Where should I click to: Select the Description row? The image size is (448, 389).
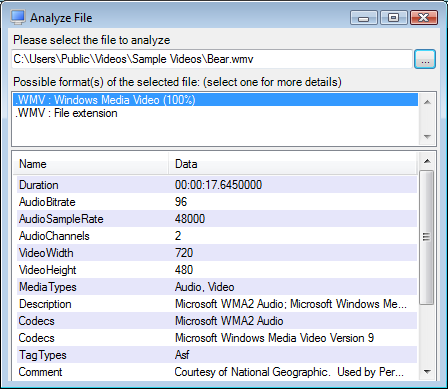click(x=217, y=304)
